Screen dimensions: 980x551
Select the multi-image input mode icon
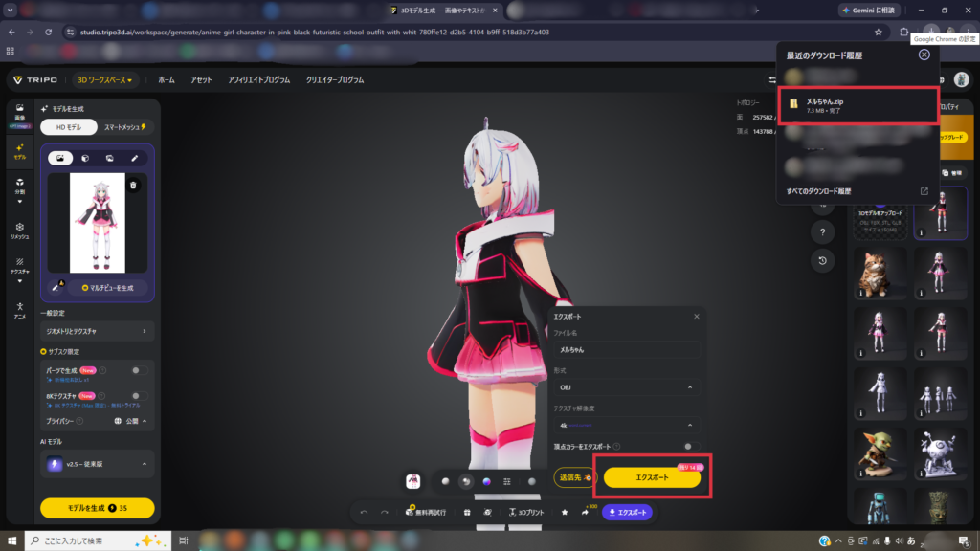[109, 158]
